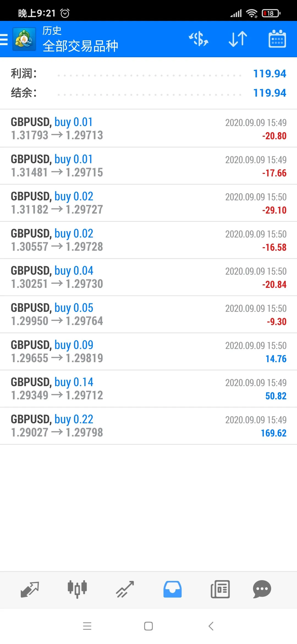Open the calendar date range picker
The image size is (297, 644).
pos(277,39)
